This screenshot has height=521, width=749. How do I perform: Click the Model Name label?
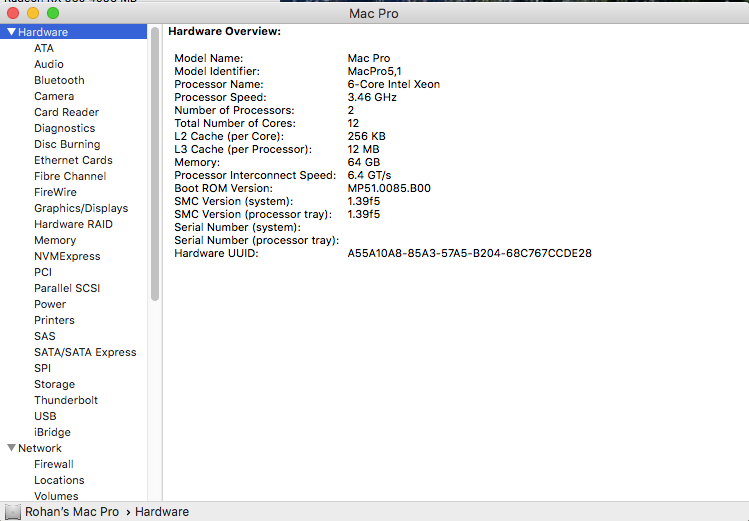[x=209, y=58]
